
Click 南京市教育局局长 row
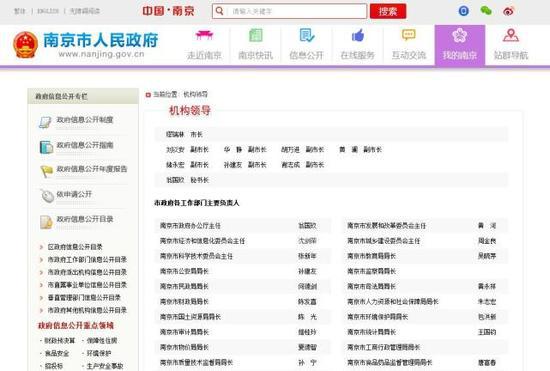[424, 256]
